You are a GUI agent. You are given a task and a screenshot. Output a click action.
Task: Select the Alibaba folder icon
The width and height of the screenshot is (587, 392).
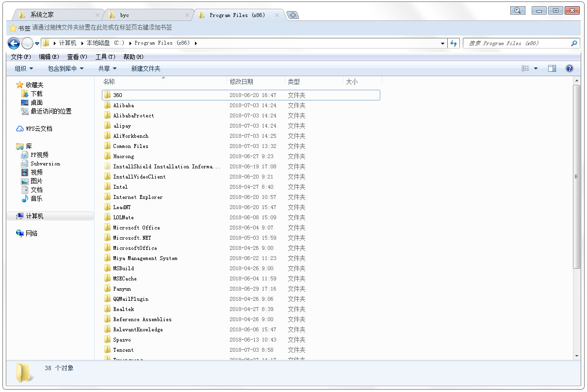click(108, 105)
